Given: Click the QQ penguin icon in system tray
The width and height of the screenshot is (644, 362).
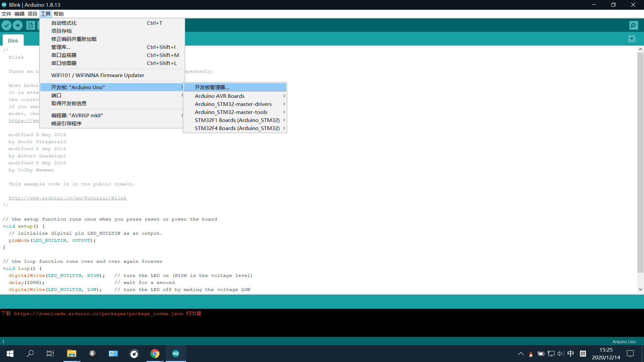Looking at the screenshot, I should 531,354.
